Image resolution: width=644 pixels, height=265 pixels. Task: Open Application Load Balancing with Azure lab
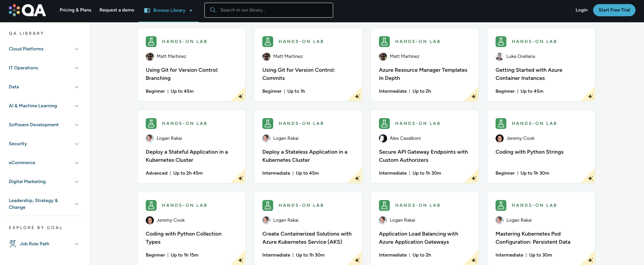(x=419, y=238)
